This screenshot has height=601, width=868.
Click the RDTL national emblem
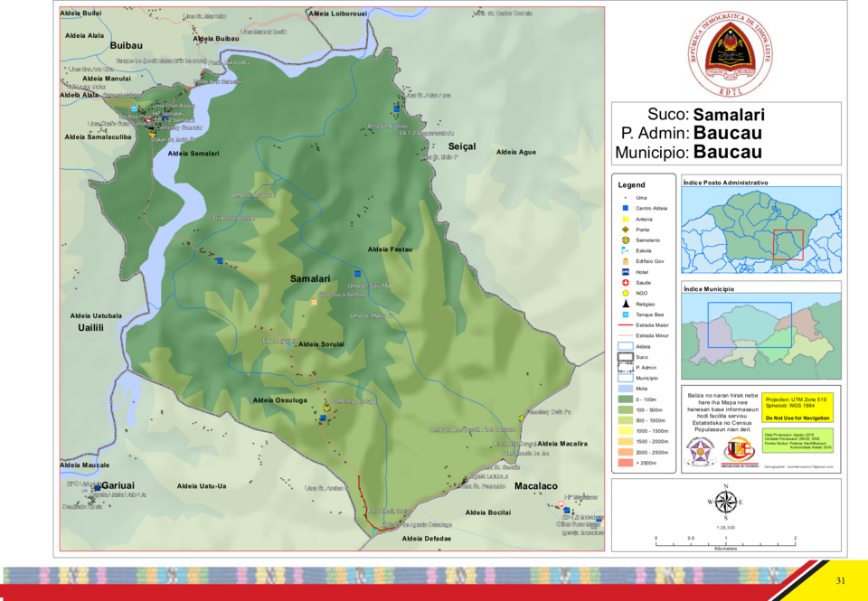pyautogui.click(x=731, y=53)
